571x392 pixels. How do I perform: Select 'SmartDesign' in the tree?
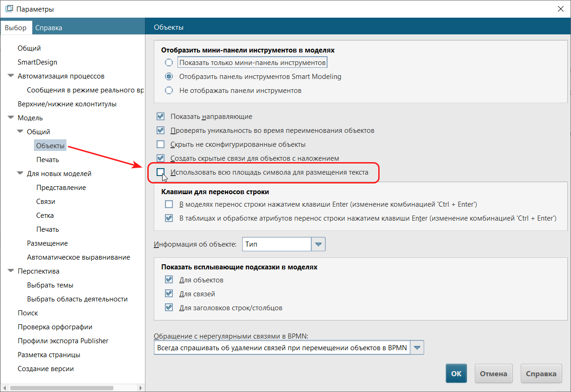pos(38,62)
